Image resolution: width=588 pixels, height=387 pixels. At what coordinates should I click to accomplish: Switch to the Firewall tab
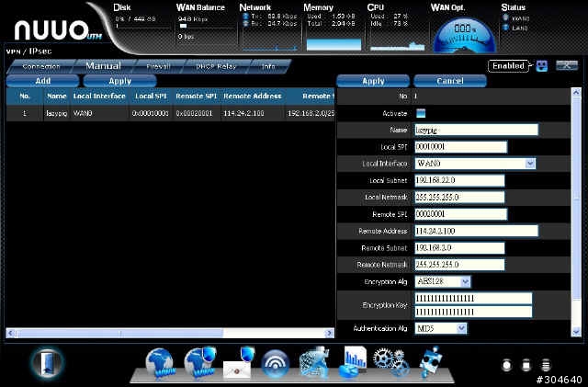coord(158,66)
